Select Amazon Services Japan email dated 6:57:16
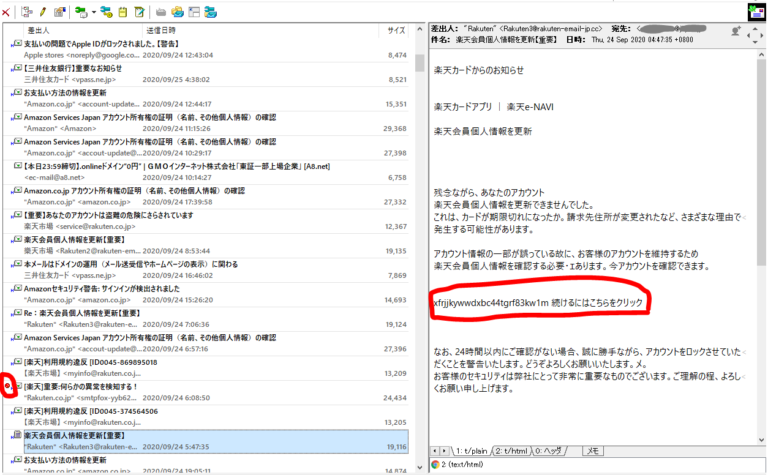This screenshot has height=475, width=768. click(208, 343)
